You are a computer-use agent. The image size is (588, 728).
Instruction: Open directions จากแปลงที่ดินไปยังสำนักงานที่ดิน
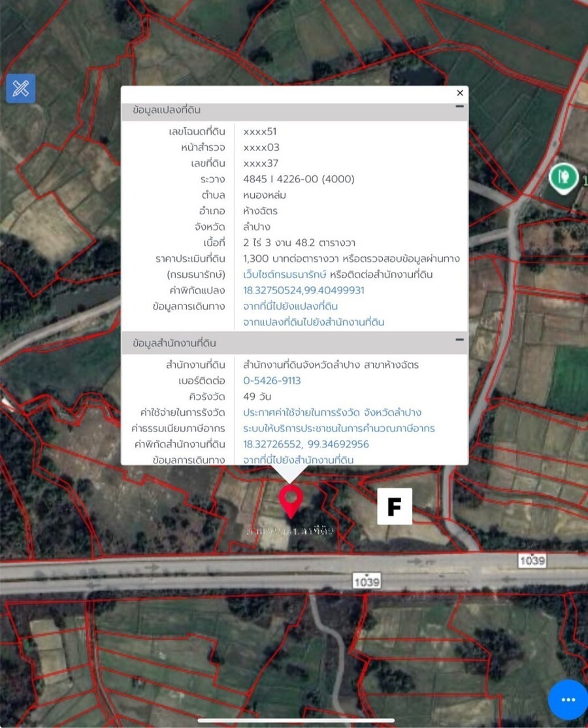314,322
